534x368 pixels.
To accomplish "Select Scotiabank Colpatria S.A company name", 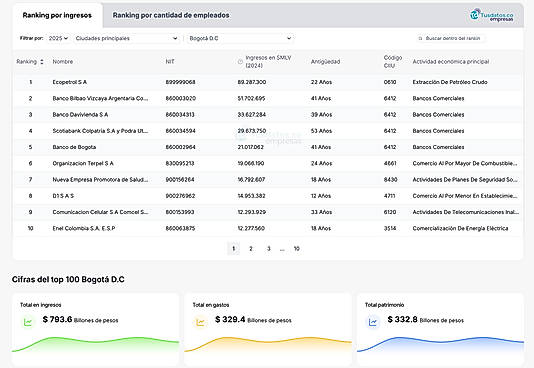I will [100, 131].
